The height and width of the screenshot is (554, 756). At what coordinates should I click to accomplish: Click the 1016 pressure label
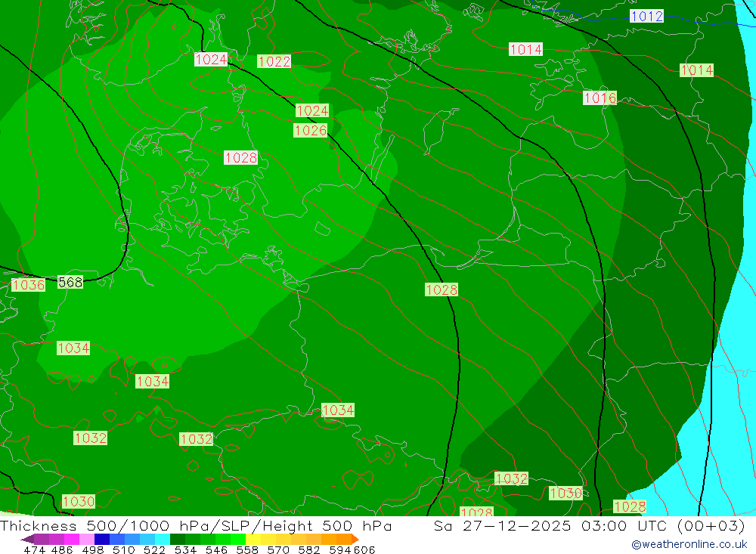click(x=600, y=98)
